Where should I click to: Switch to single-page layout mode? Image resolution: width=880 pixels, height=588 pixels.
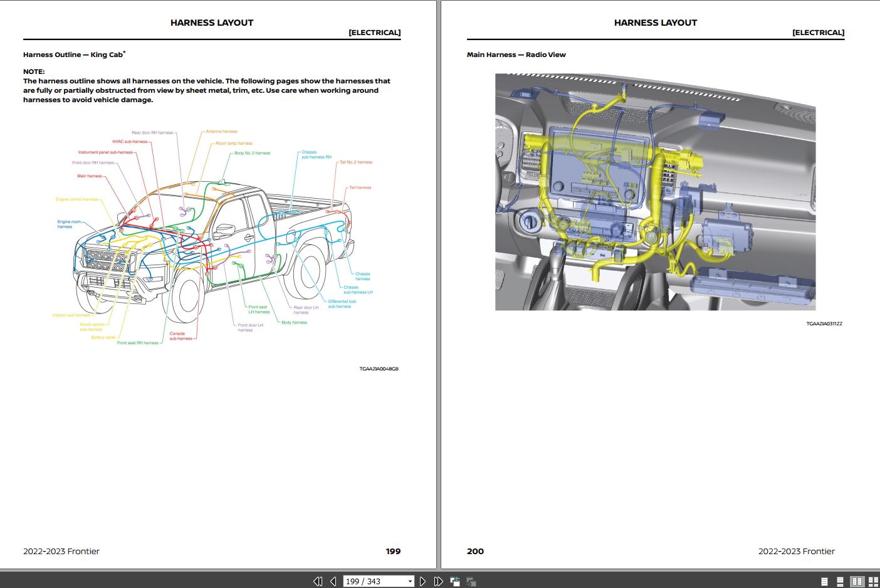click(824, 581)
